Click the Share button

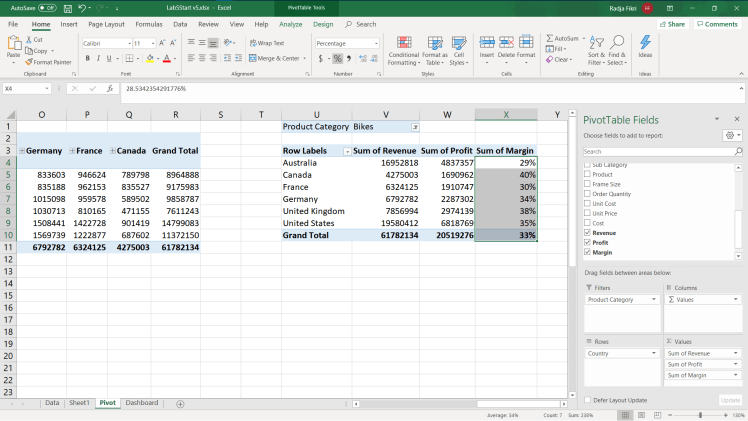click(x=675, y=23)
